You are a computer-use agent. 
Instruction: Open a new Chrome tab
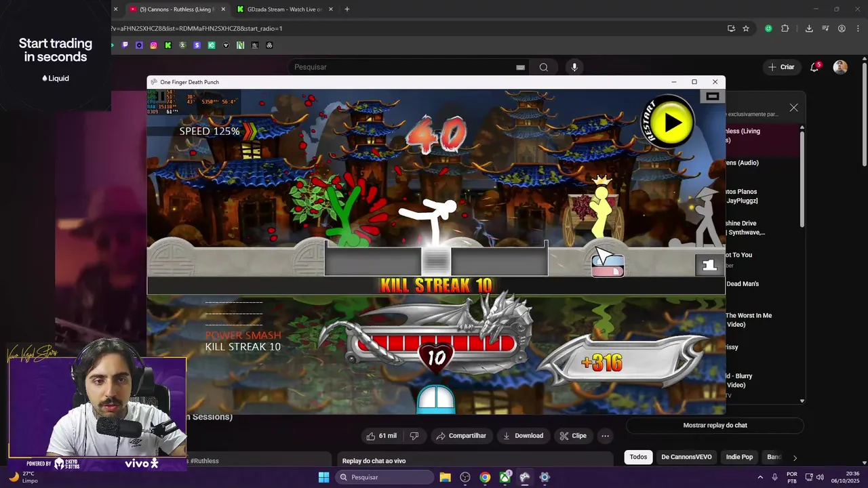[x=347, y=9]
